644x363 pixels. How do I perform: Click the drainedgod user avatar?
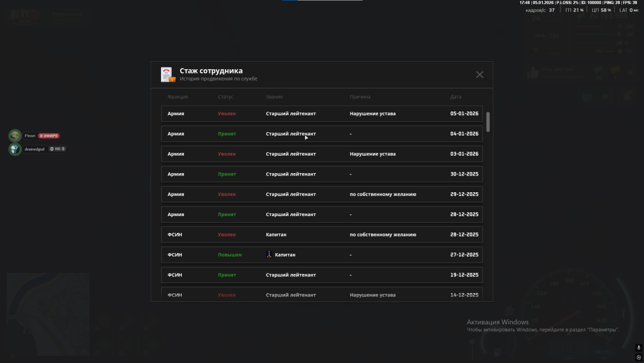15,149
